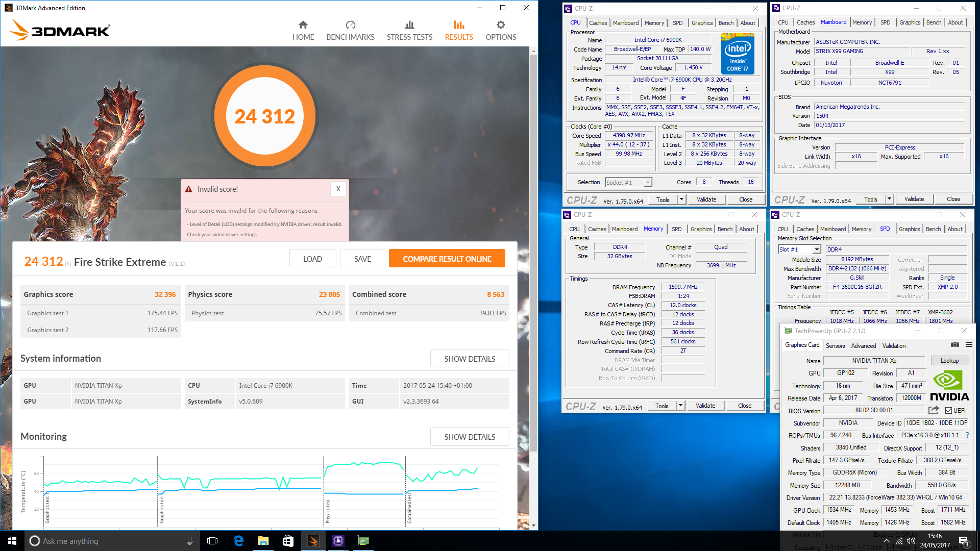Expand Tools arrow in CPU-Z Mainboard window
Screen dimensions: 980x551
pyautogui.click(x=889, y=199)
